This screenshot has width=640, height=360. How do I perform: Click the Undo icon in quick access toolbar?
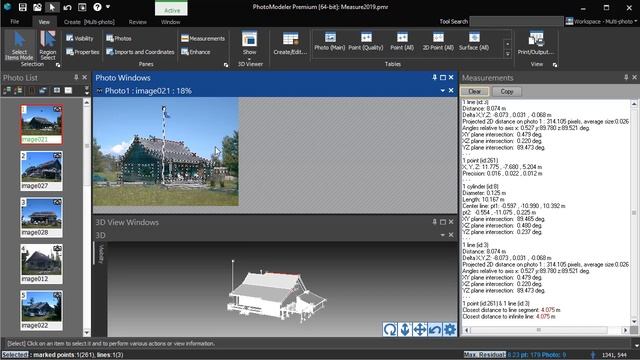tap(67, 7)
